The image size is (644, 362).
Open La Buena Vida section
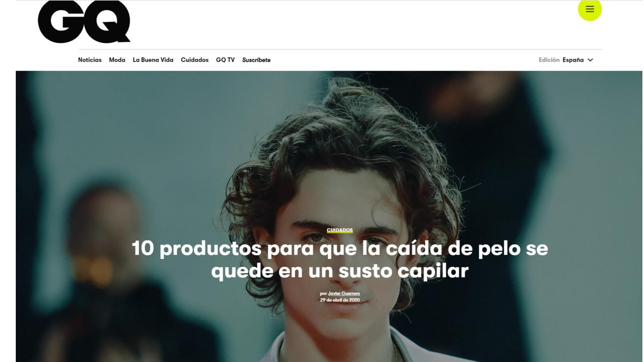153,60
